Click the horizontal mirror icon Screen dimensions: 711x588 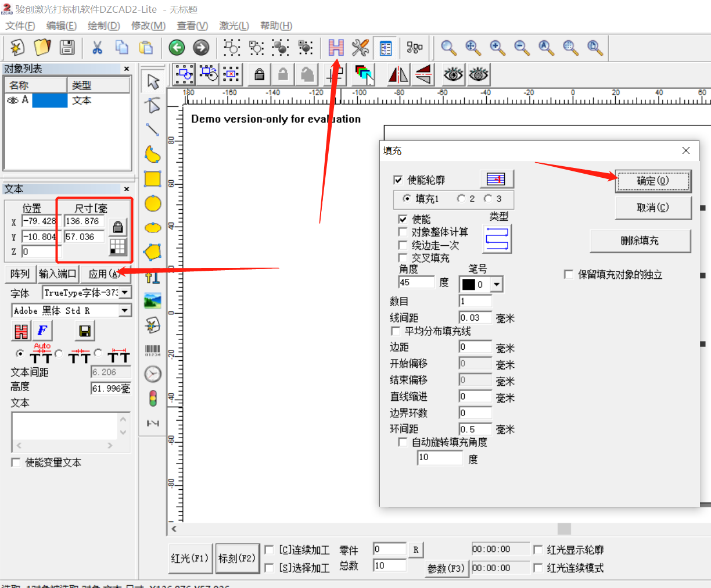[398, 74]
